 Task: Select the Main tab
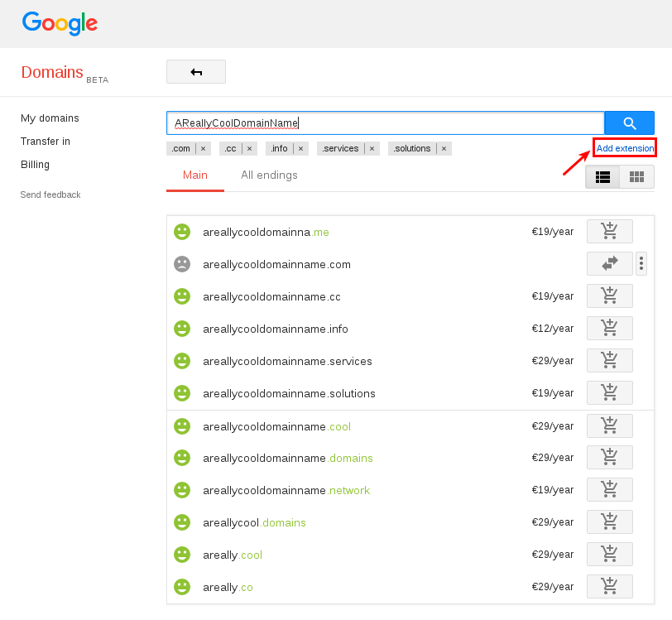[195, 175]
